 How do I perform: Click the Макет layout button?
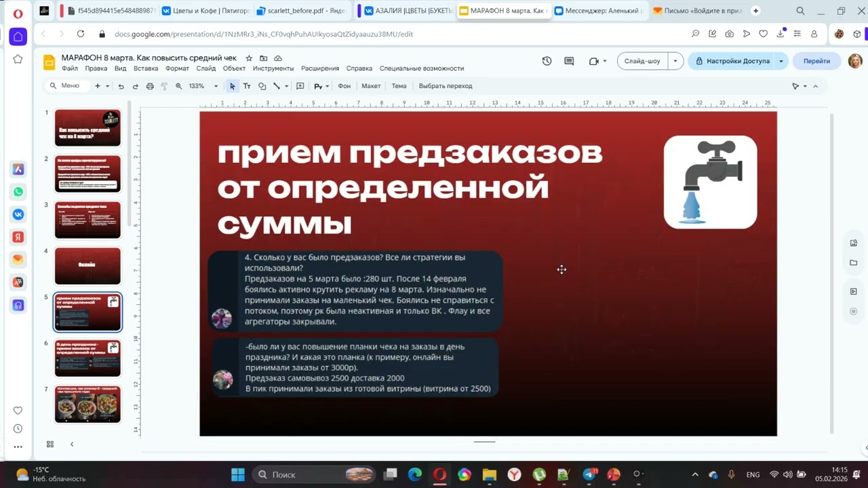click(x=371, y=86)
